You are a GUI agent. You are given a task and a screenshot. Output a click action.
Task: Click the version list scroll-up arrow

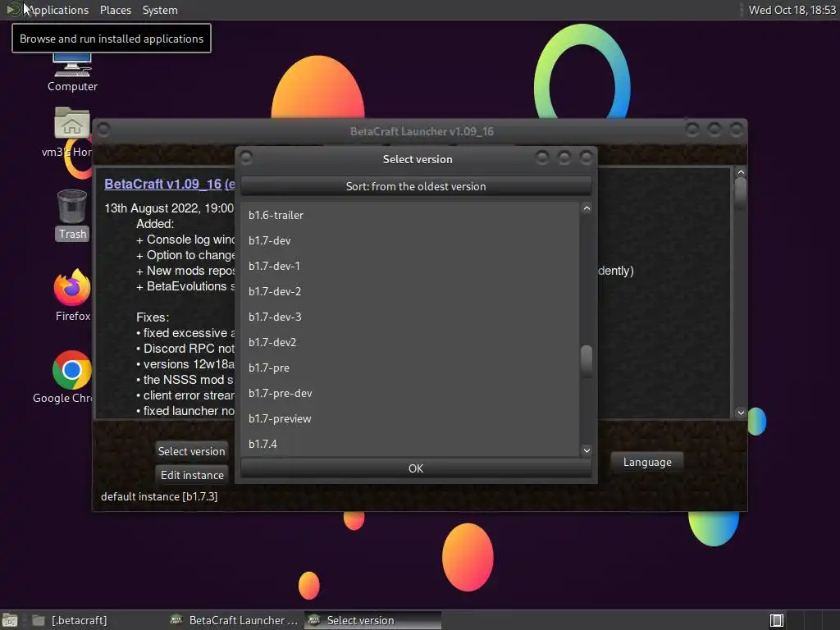(x=587, y=208)
